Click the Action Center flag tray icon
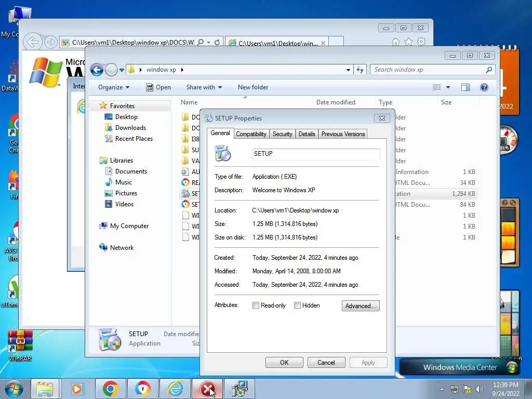This screenshot has width=532, height=399. click(467, 389)
